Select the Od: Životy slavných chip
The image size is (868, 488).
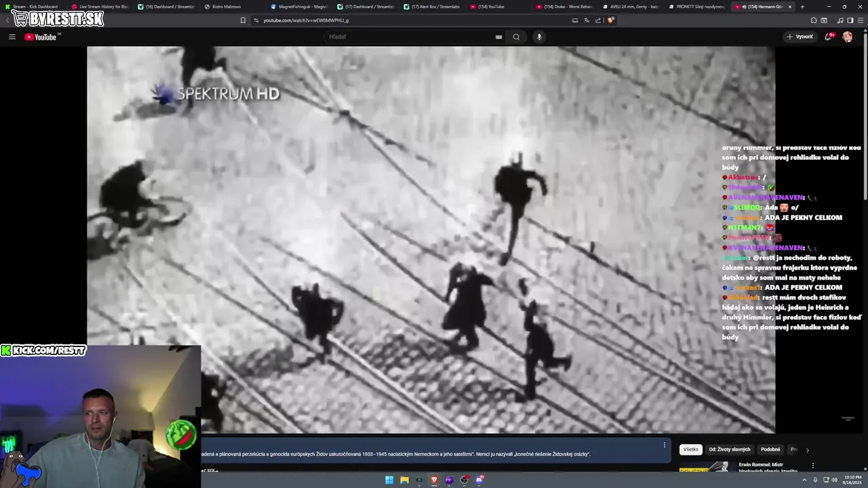tap(730, 449)
